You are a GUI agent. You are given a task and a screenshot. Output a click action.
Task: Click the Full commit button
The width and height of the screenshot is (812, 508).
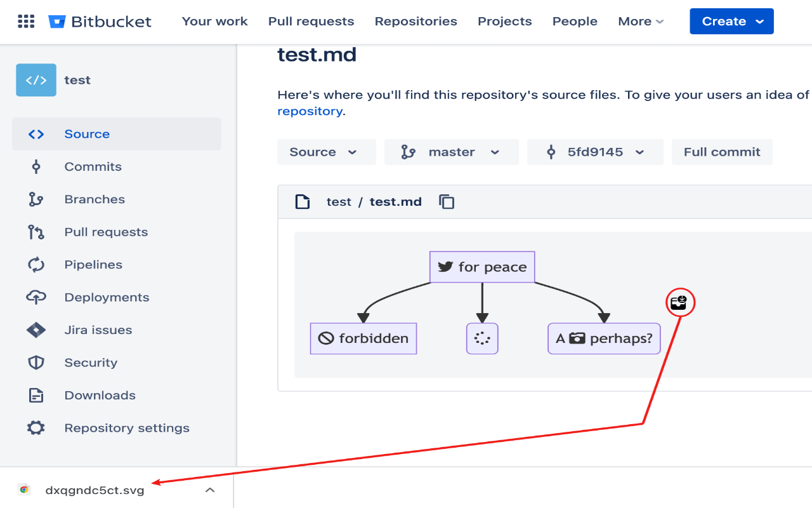722,152
